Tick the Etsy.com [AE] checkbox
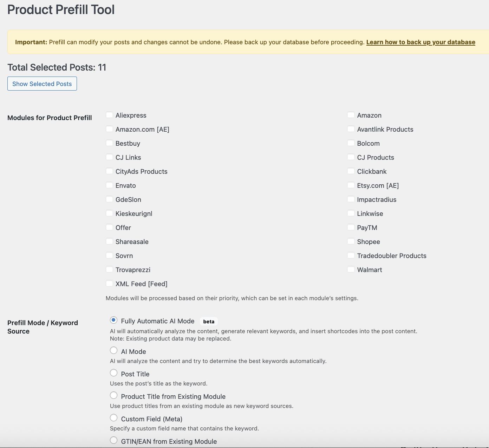The width and height of the screenshot is (489, 448). click(x=351, y=185)
